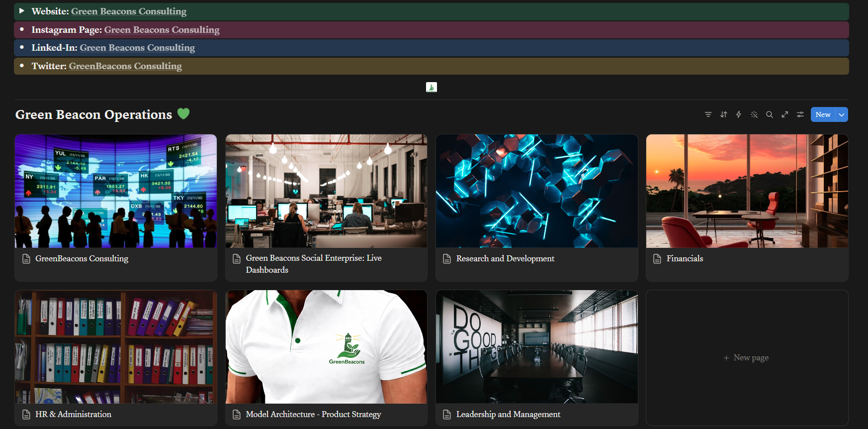Open automations with the lightning bolt icon

pyautogui.click(x=739, y=114)
